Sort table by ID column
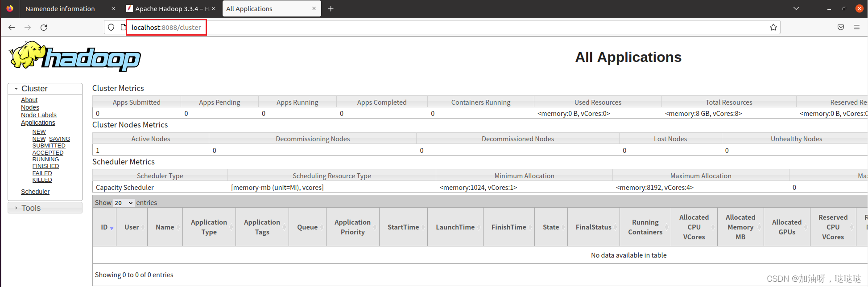The width and height of the screenshot is (868, 287). click(x=104, y=227)
